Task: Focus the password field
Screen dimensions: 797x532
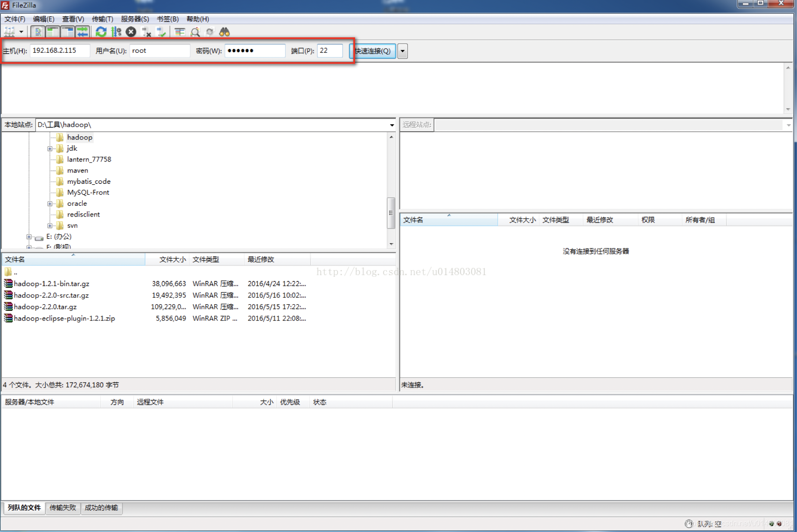Action: click(x=255, y=50)
